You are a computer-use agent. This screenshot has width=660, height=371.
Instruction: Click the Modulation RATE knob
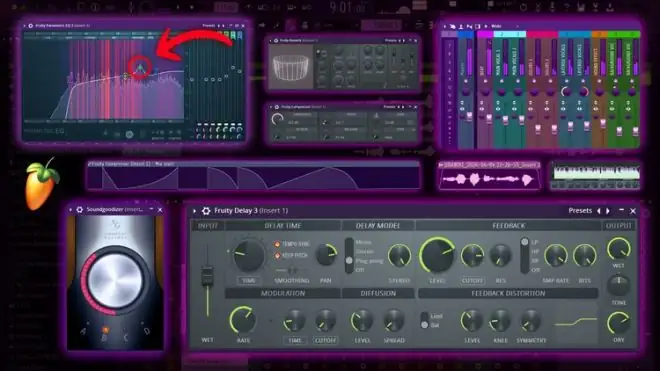coord(242,320)
